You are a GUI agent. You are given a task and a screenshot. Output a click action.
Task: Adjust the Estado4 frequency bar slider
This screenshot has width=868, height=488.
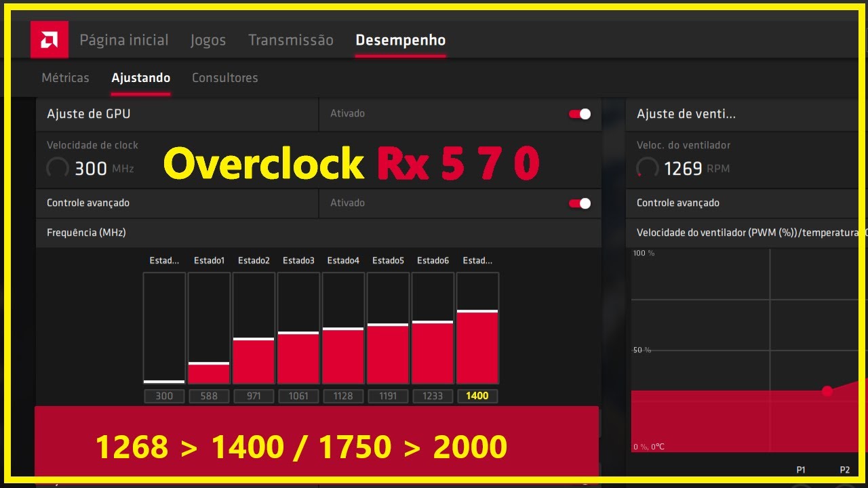coord(343,329)
